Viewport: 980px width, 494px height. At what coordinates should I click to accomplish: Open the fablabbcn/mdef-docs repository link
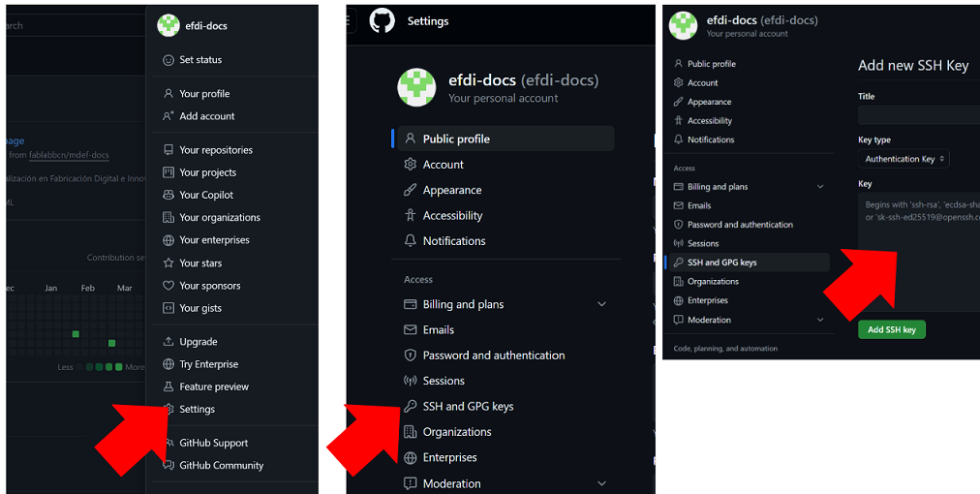click(69, 155)
